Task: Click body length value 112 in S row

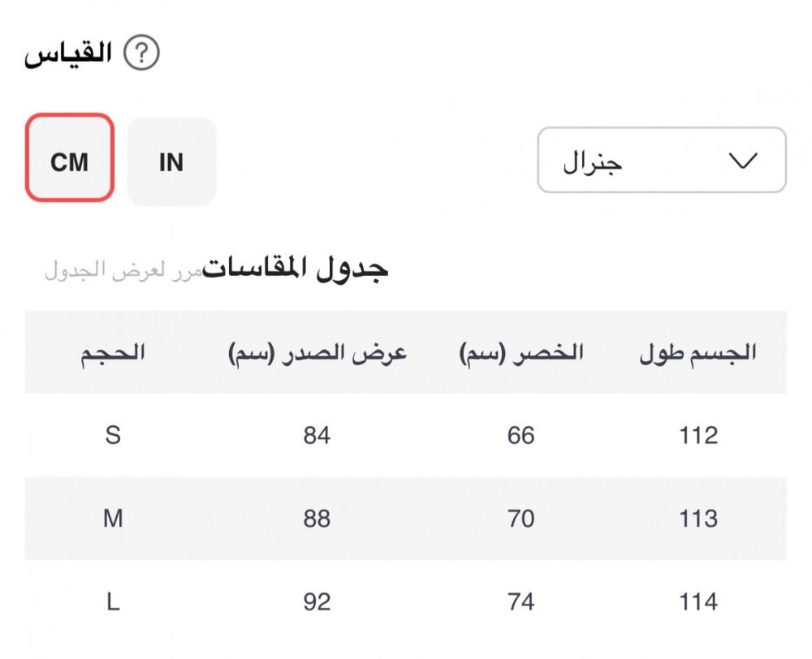Action: pyautogui.click(x=698, y=436)
